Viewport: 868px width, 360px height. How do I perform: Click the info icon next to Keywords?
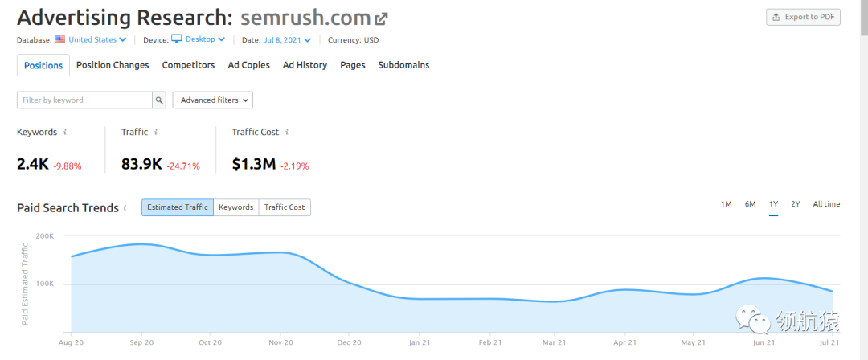(65, 133)
